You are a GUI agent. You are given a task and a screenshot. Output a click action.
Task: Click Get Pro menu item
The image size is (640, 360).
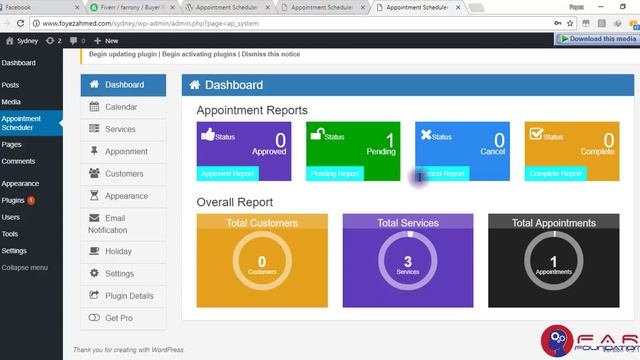click(x=123, y=318)
